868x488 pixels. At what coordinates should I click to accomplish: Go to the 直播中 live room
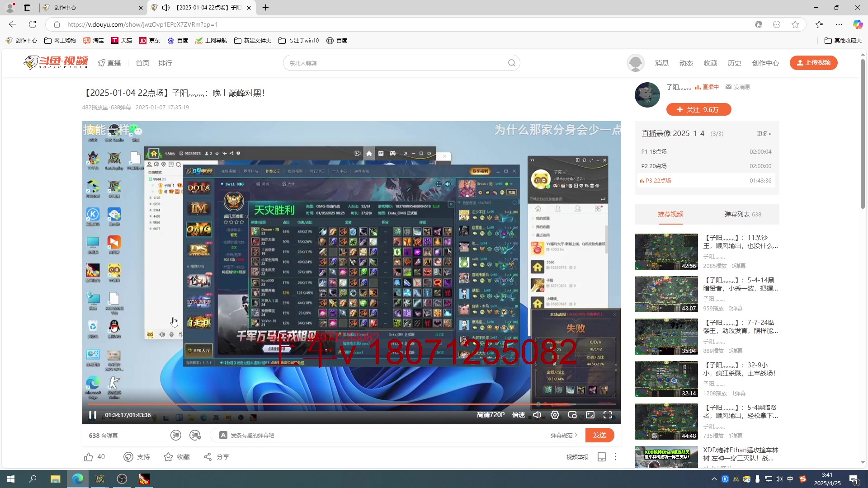[x=707, y=87]
